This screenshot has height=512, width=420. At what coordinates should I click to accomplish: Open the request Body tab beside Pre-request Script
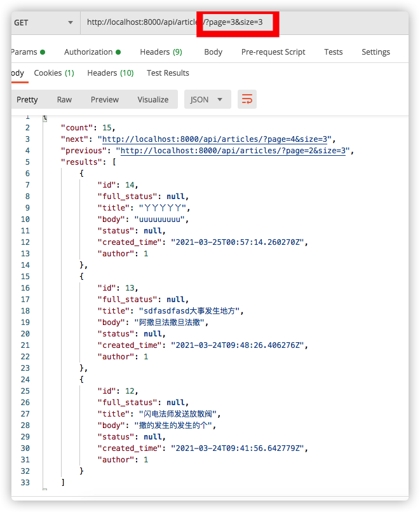[213, 52]
